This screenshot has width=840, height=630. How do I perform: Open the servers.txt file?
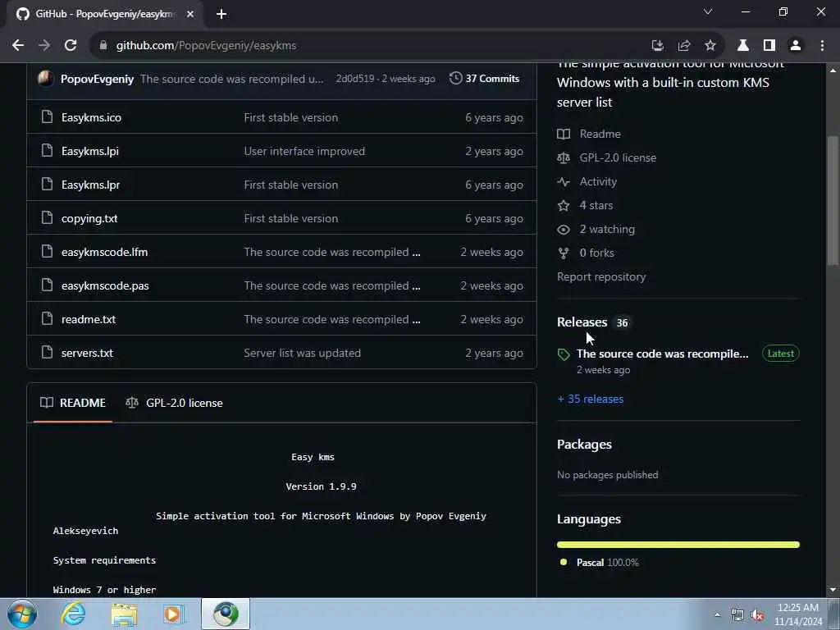click(87, 353)
